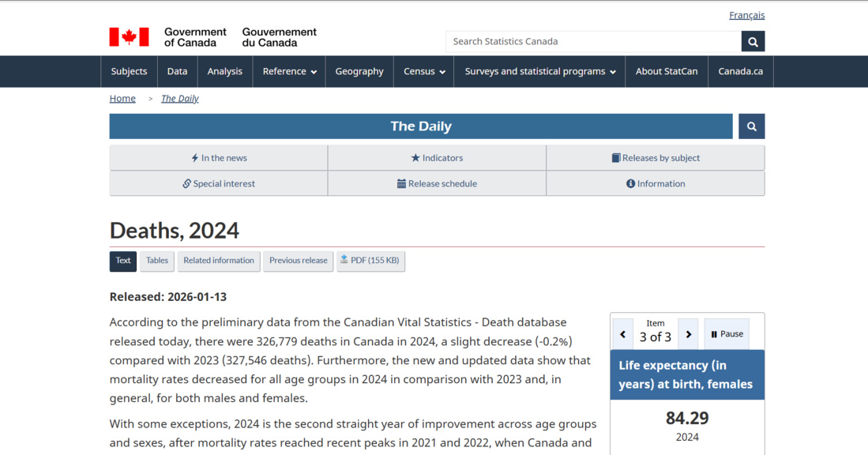Open the Previous release button

(298, 261)
